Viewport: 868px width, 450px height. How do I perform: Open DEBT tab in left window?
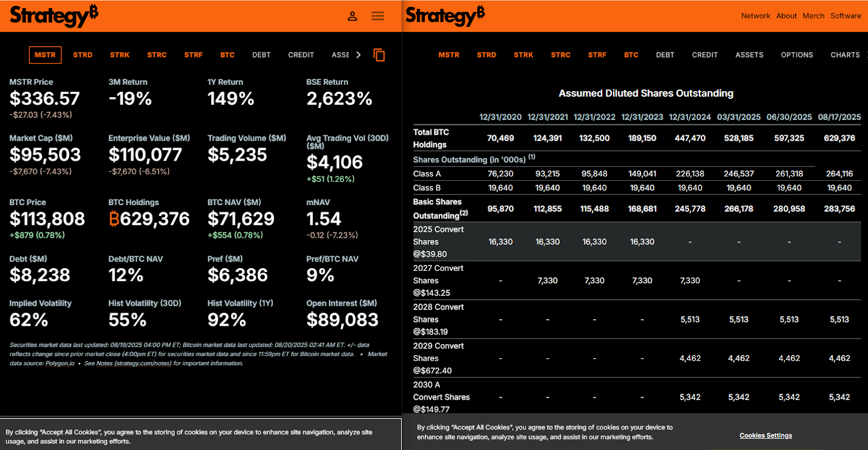261,55
